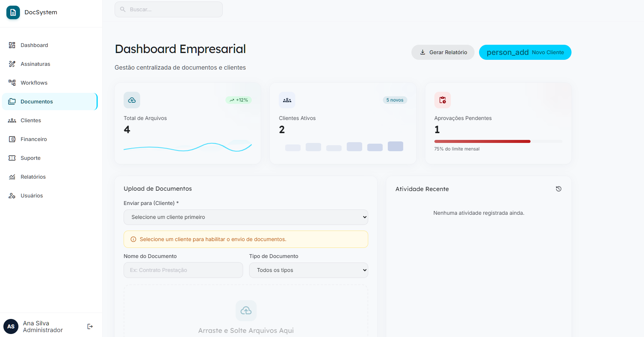
Task: Click the Ana Silva user name
Action: tap(36, 323)
